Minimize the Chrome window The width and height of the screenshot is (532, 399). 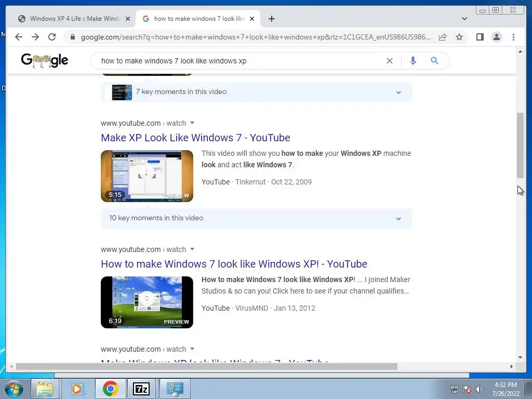(x=483, y=10)
